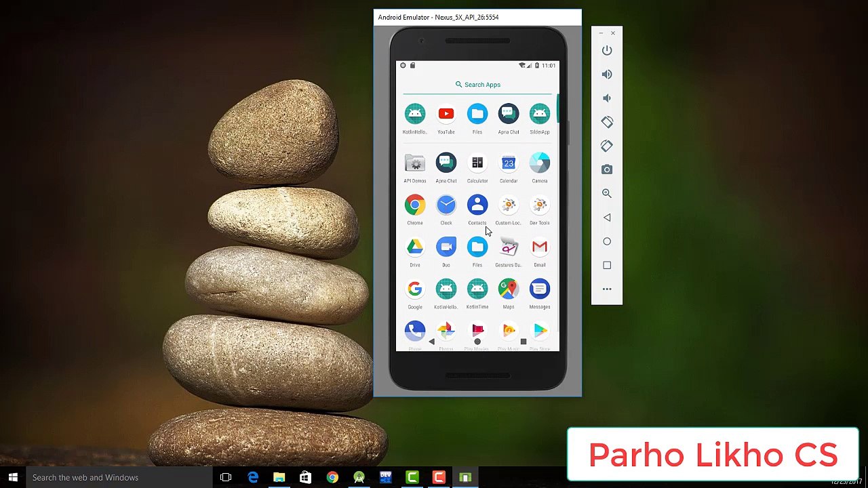Open API Demos app
This screenshot has width=868, height=488.
click(415, 163)
